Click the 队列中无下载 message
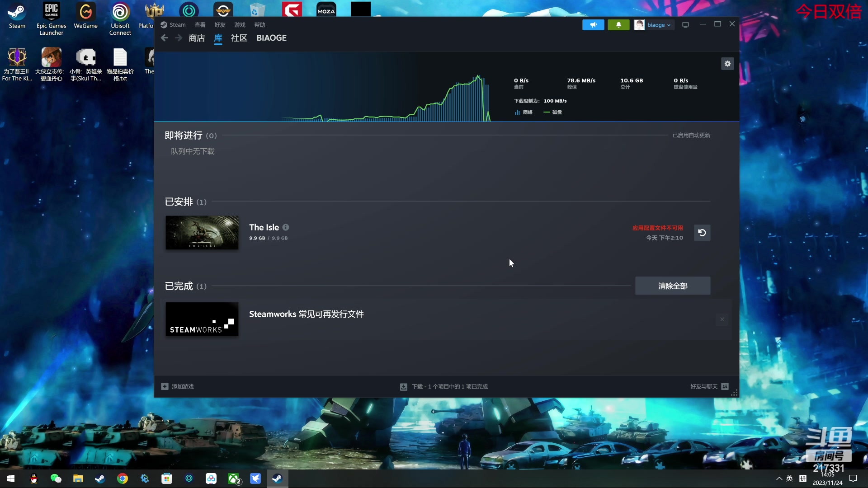 click(193, 151)
